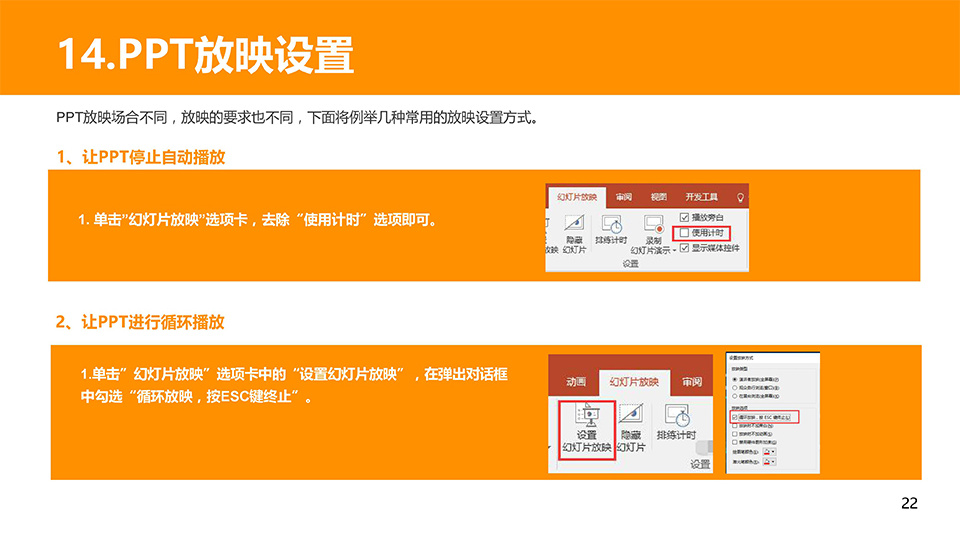Switch to 审阅 tab in upper ribbon
The image size is (960, 540).
click(623, 197)
